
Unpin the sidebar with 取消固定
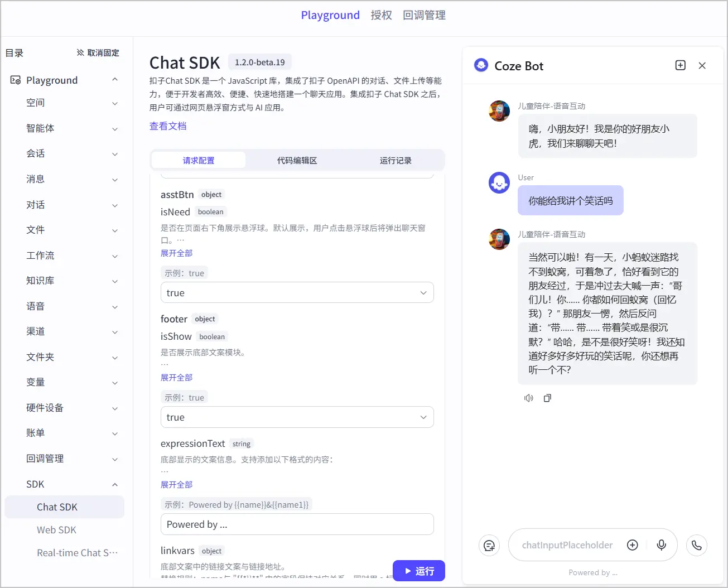click(x=98, y=53)
